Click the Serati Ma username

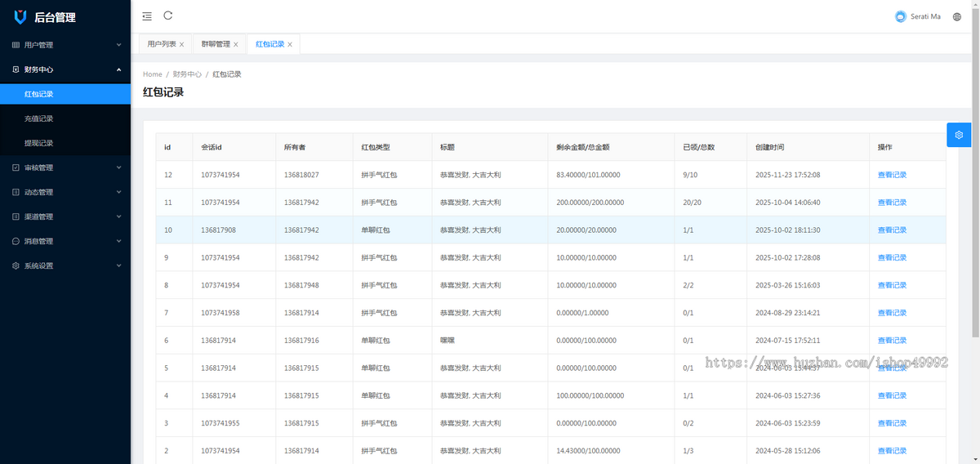tap(925, 16)
